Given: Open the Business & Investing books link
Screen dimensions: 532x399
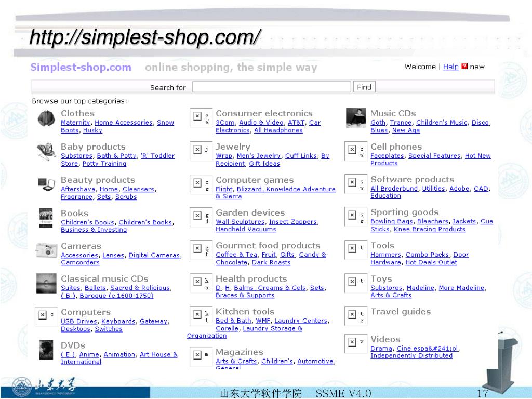Looking at the screenshot, I should pos(94,230).
